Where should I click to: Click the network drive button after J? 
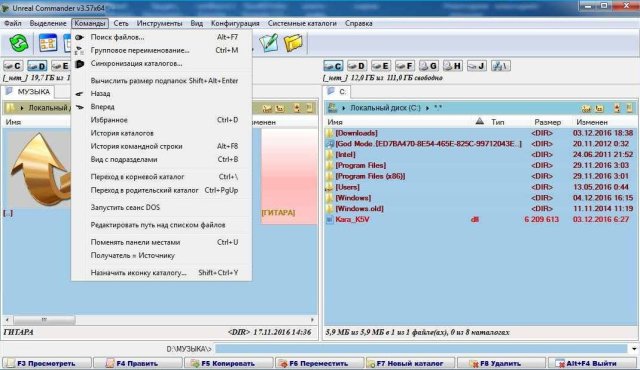tap(501, 66)
